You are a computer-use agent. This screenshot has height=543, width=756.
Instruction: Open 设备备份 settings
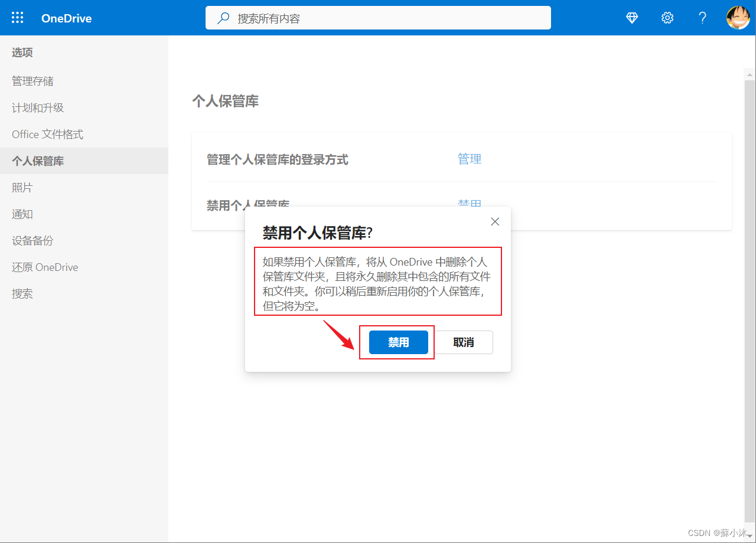click(x=84, y=240)
